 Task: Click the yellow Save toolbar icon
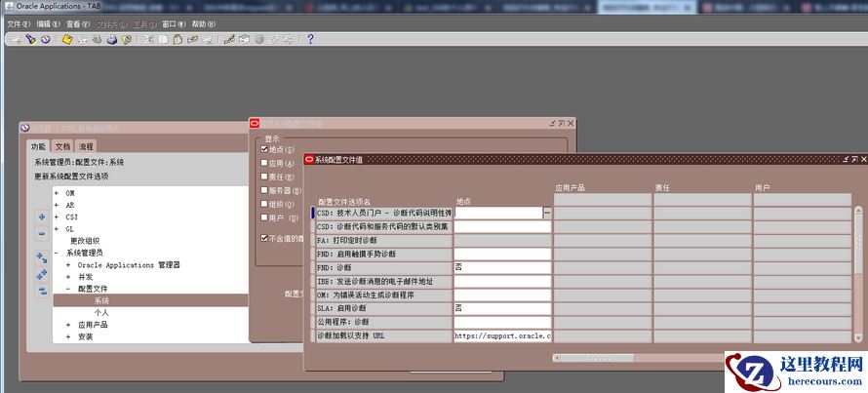[67, 40]
